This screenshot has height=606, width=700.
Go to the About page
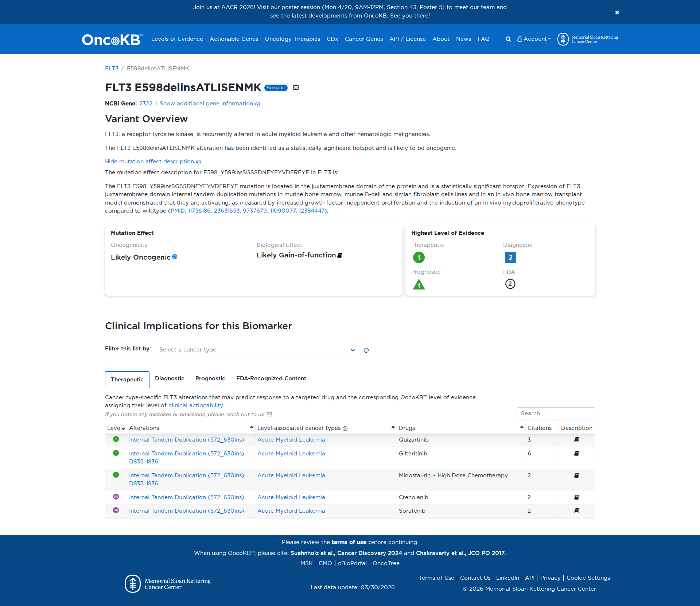click(441, 39)
